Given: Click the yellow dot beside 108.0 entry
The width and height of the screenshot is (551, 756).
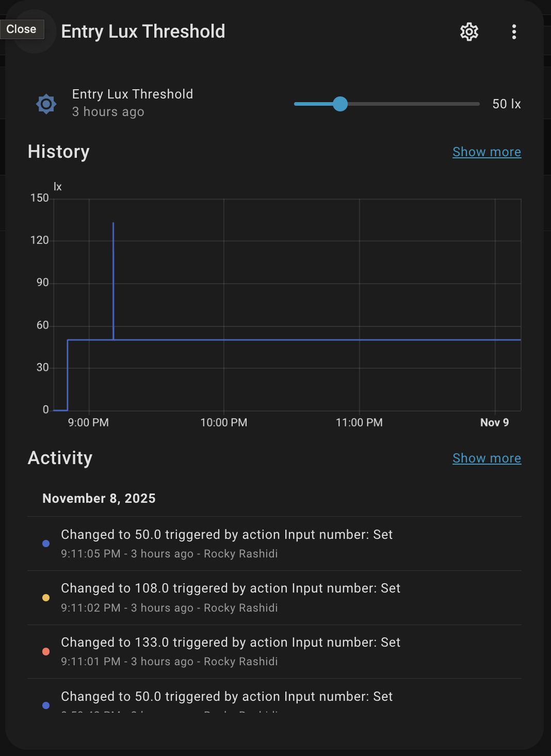Looking at the screenshot, I should coord(46,598).
